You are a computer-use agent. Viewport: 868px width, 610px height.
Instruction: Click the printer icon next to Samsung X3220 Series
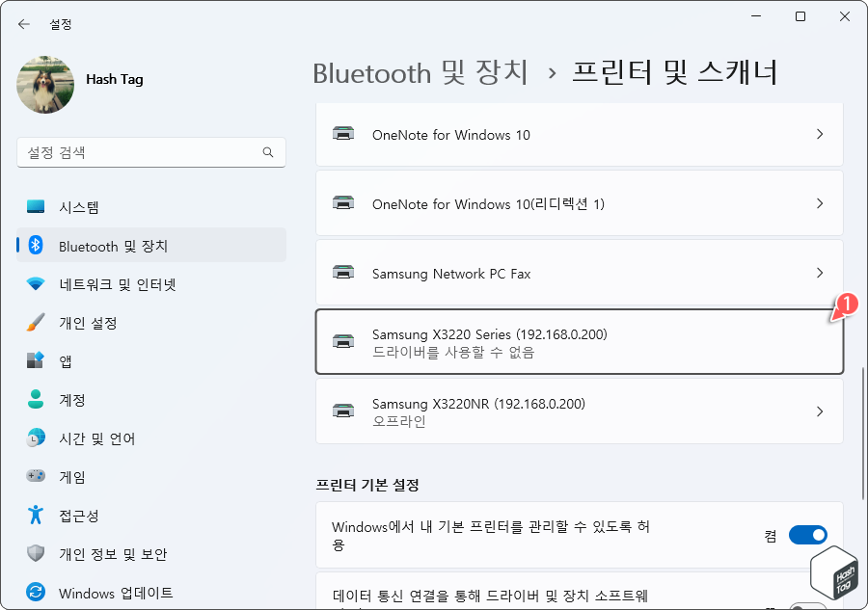(343, 341)
